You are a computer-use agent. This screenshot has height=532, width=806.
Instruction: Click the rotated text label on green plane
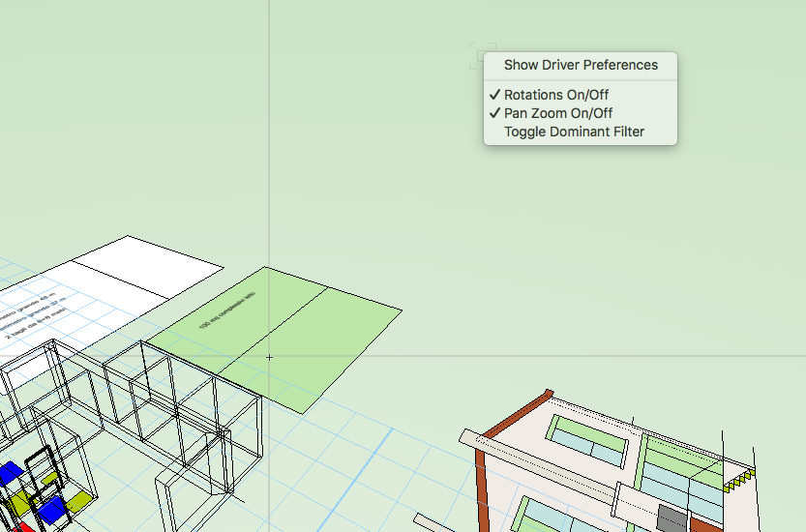pos(227,311)
